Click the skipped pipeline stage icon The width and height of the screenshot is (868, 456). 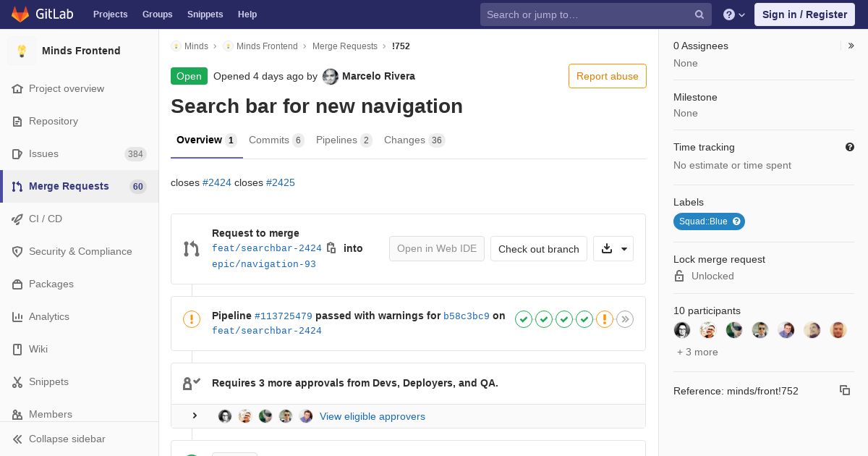tap(625, 319)
